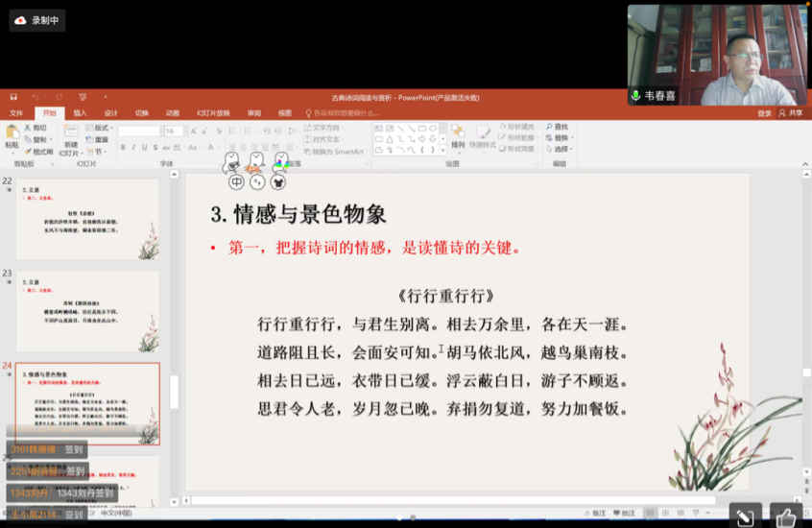Image resolution: width=812 pixels, height=528 pixels.
Task: Open quick access toolbar customize arrow
Action: 106,97
